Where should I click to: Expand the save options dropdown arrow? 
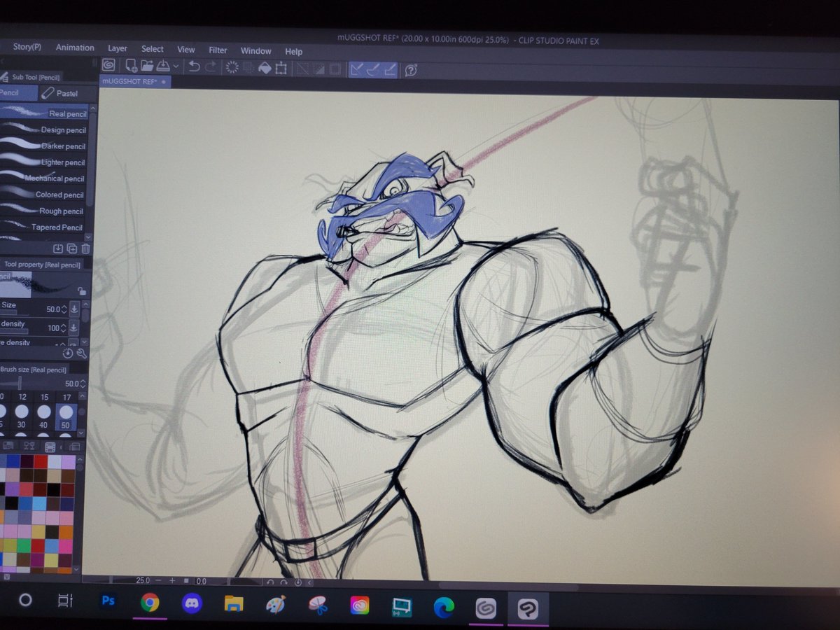pos(175,67)
